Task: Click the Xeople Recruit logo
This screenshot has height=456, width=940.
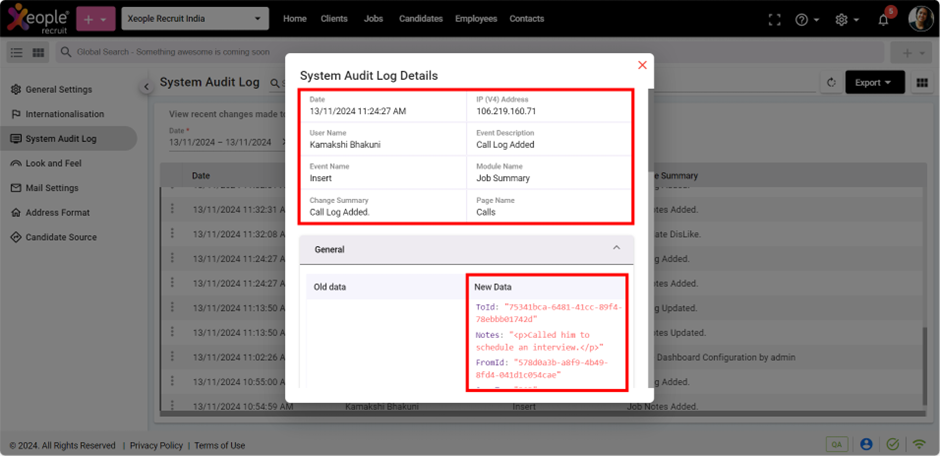Action: [x=37, y=19]
